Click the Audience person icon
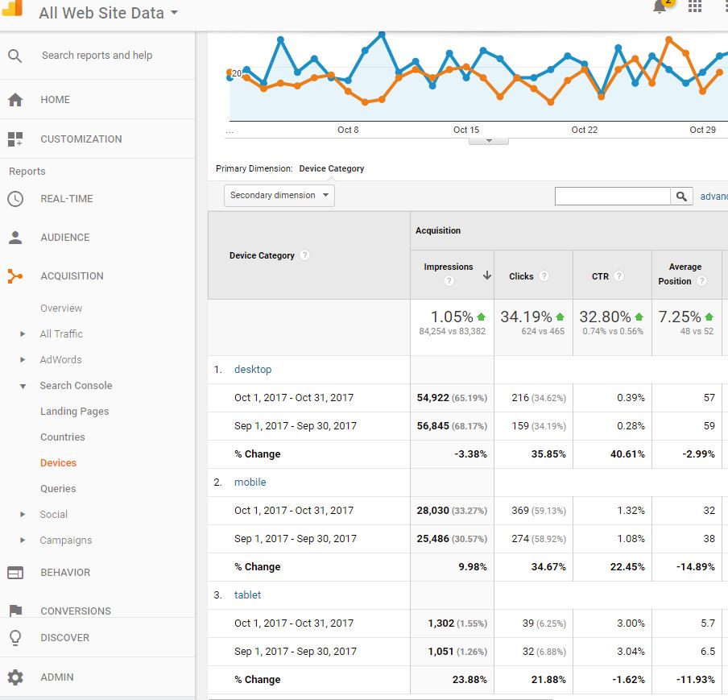The image size is (728, 700). (16, 237)
